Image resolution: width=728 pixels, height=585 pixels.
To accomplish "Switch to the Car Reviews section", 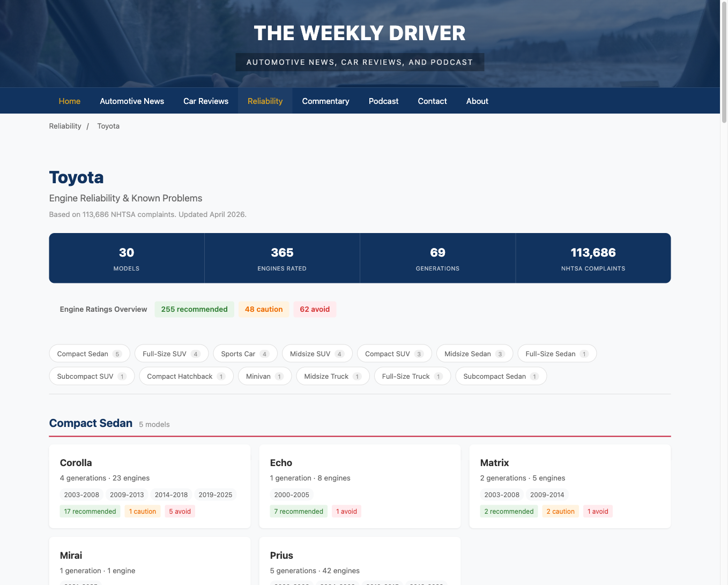I will [206, 101].
